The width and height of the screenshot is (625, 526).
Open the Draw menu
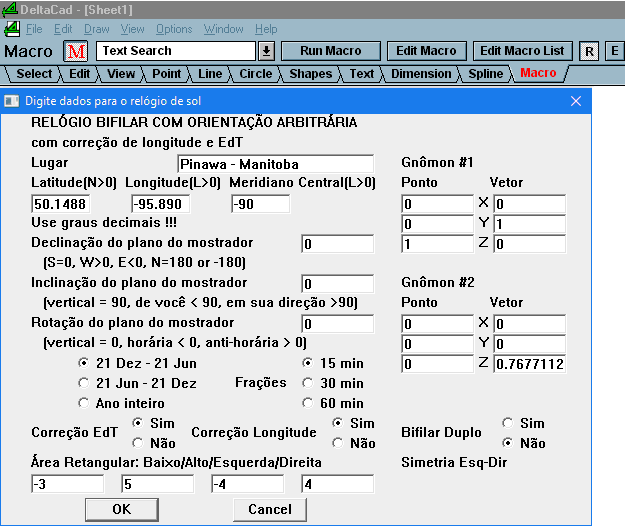coord(97,29)
